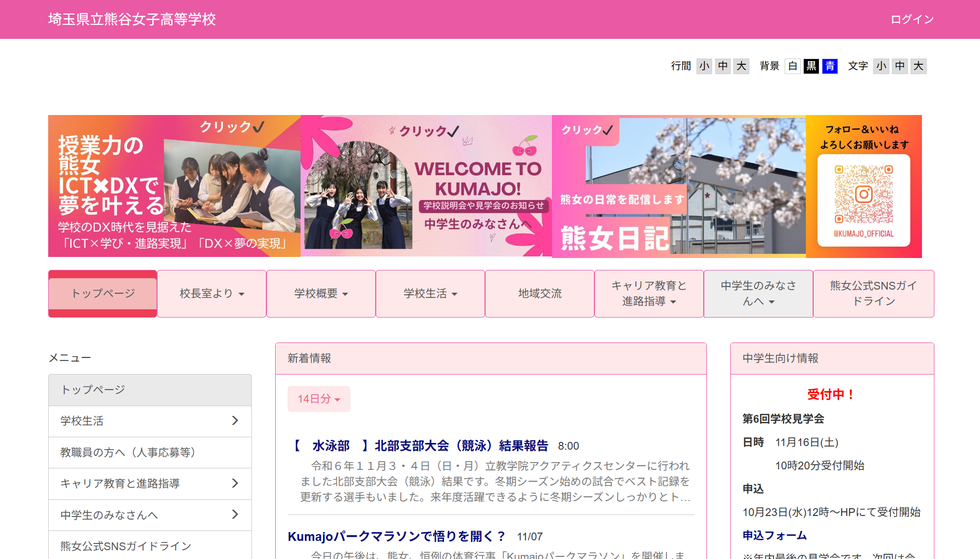Expand the 学校概要 dropdown menu

[x=321, y=293]
